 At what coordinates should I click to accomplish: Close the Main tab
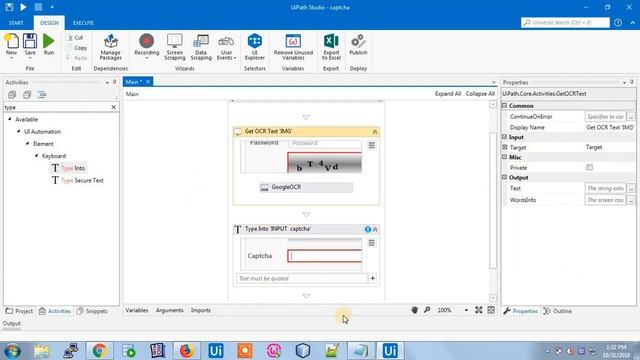pos(148,82)
